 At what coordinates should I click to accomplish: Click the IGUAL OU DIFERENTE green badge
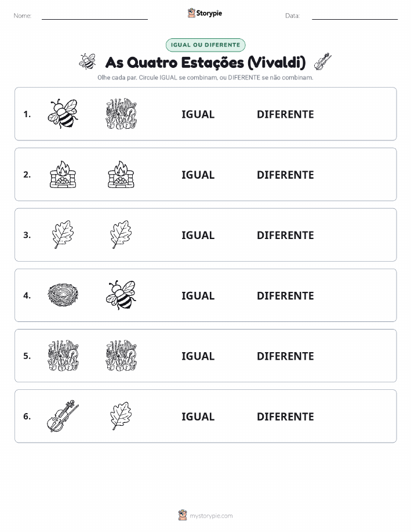click(205, 45)
